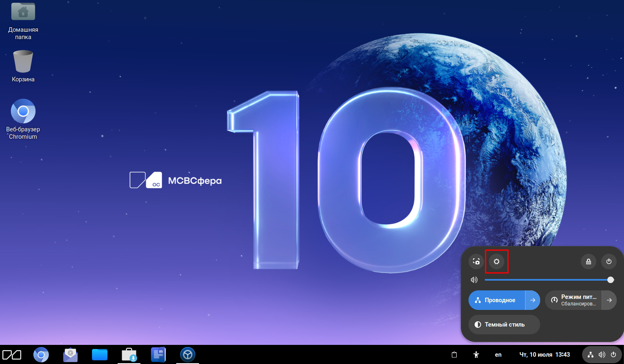The image size is (624, 364).
Task: Open Settings via the gear icon
Action: tap(497, 262)
